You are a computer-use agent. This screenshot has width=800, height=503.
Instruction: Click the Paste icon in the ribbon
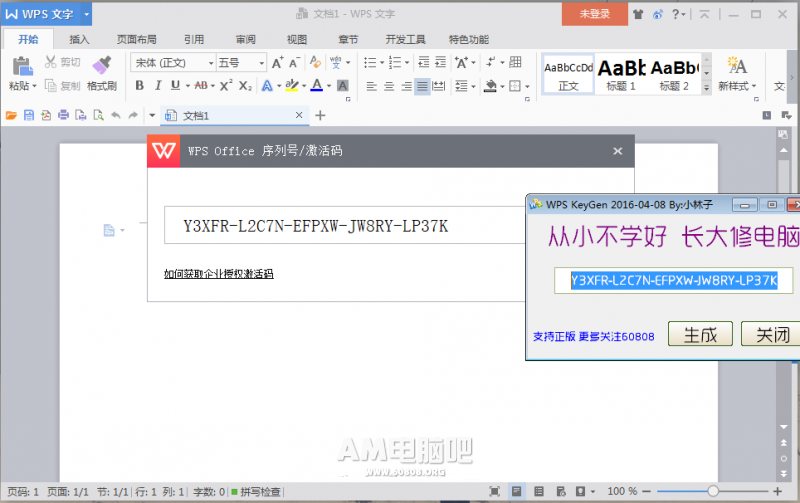[x=22, y=66]
